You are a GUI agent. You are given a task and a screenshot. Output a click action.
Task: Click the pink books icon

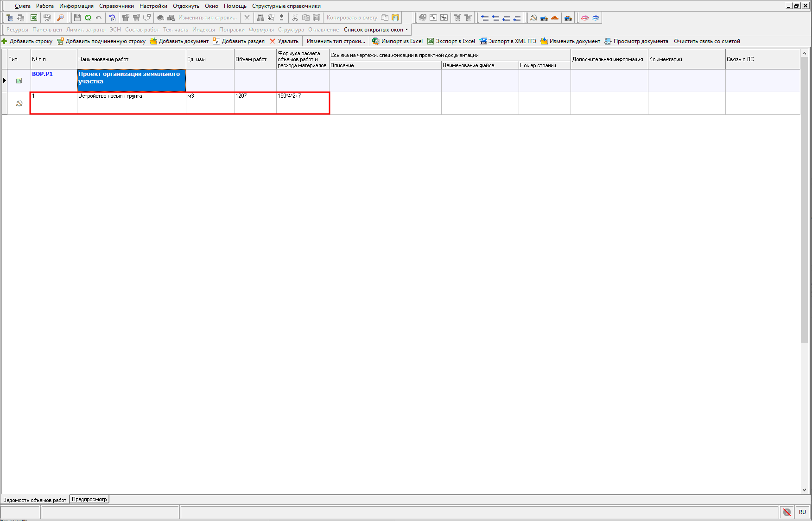(x=585, y=18)
